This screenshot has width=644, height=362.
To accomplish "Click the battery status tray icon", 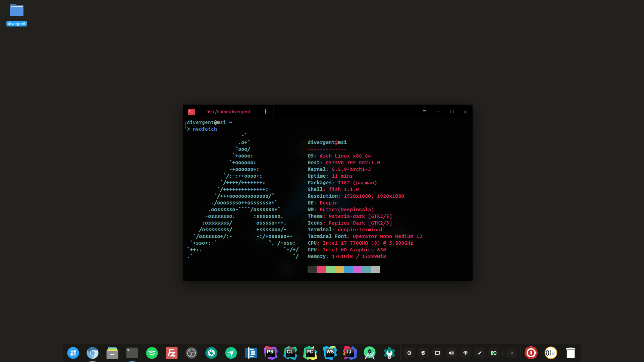I will (x=494, y=353).
